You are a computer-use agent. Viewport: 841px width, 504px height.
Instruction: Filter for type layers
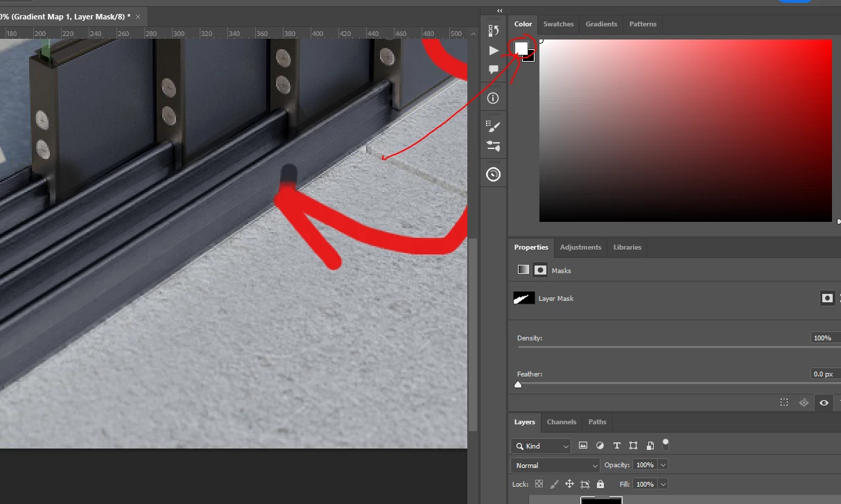coord(616,446)
